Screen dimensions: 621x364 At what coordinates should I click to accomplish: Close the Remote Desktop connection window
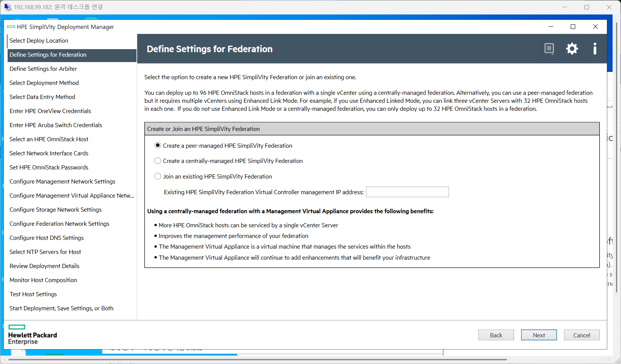click(609, 7)
